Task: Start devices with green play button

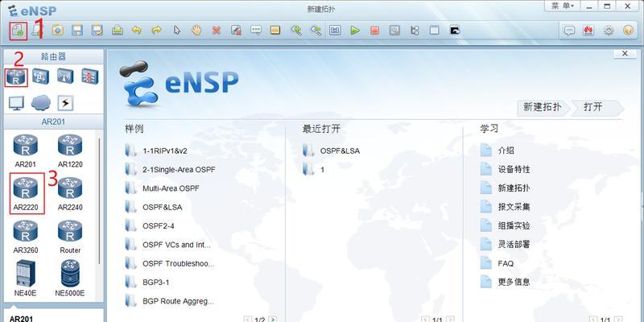Action: tap(355, 31)
